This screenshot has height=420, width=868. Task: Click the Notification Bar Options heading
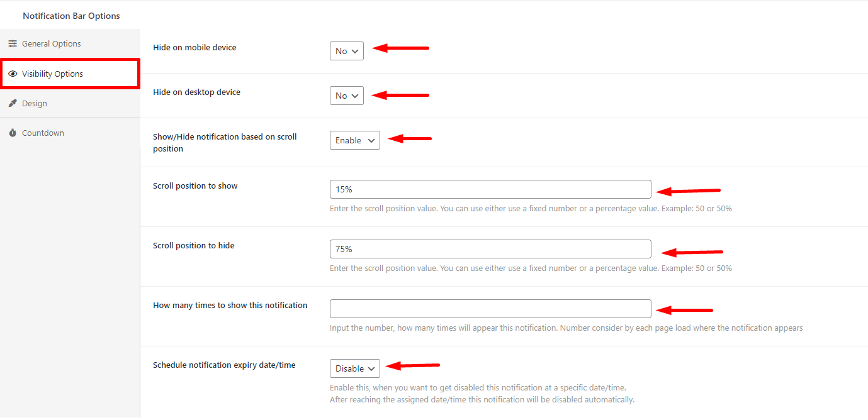tap(71, 16)
